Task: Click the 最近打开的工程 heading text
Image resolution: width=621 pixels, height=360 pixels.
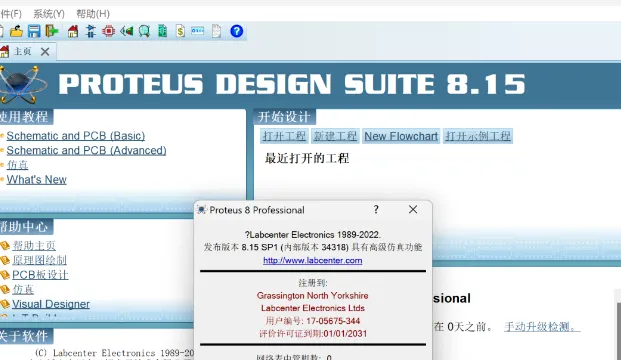Action: point(307,158)
